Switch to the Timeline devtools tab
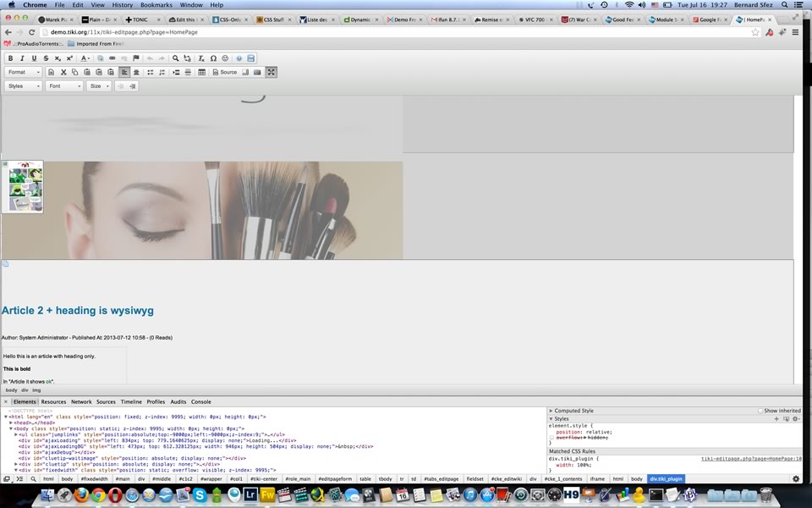This screenshot has width=812, height=508. tap(131, 401)
